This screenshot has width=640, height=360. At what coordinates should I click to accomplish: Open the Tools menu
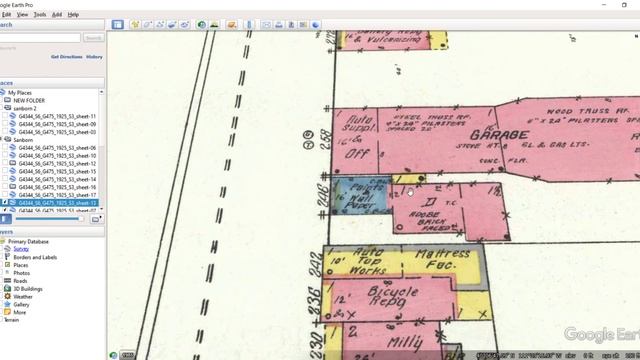click(40, 14)
